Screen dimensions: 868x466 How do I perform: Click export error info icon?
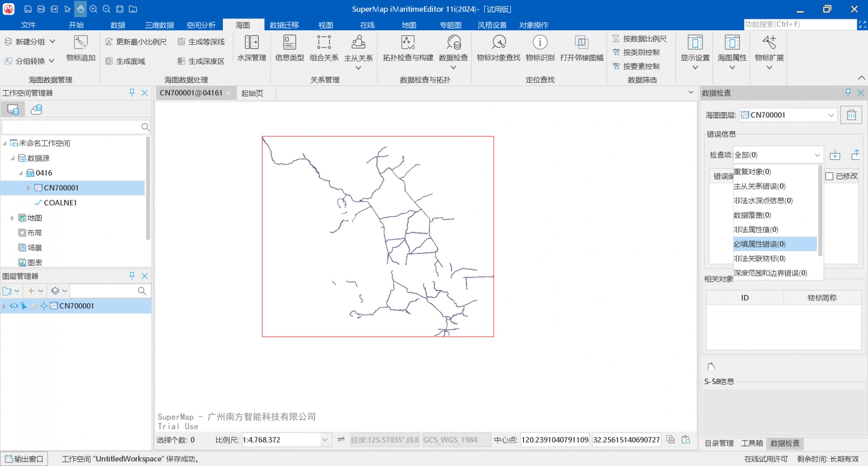855,155
